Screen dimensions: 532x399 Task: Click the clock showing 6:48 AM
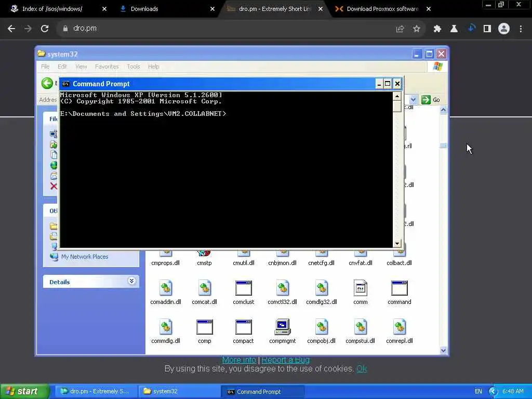tap(513, 391)
